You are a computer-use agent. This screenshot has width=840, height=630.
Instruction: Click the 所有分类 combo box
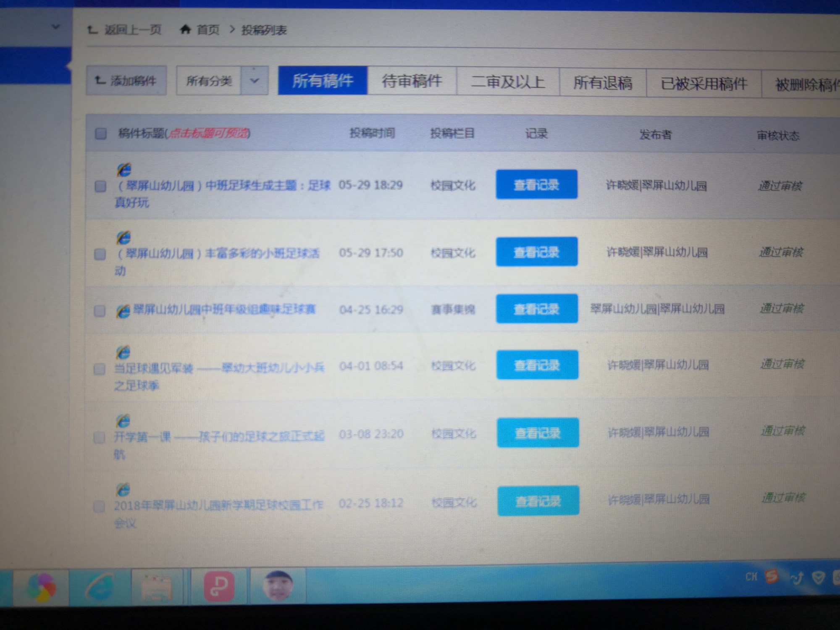coord(209,81)
